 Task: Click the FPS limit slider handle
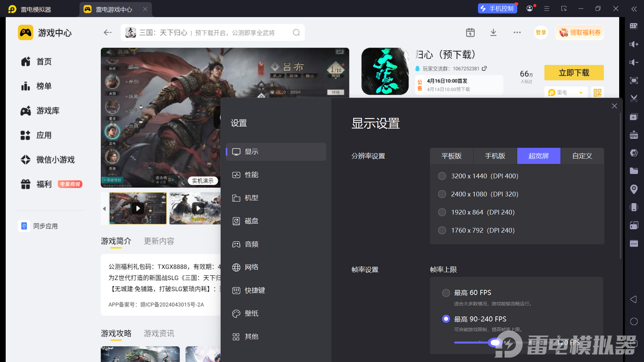(x=495, y=343)
